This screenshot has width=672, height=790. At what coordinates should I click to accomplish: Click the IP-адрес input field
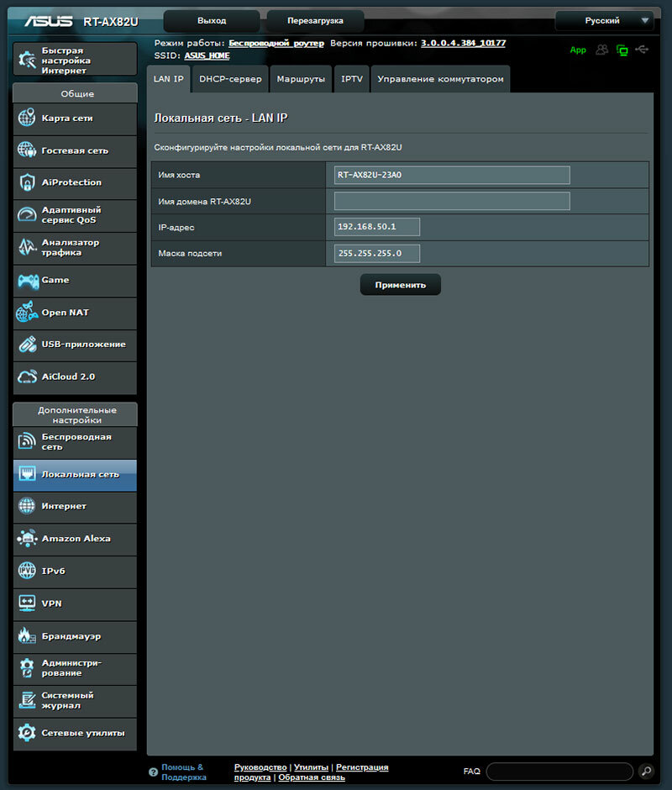(377, 227)
